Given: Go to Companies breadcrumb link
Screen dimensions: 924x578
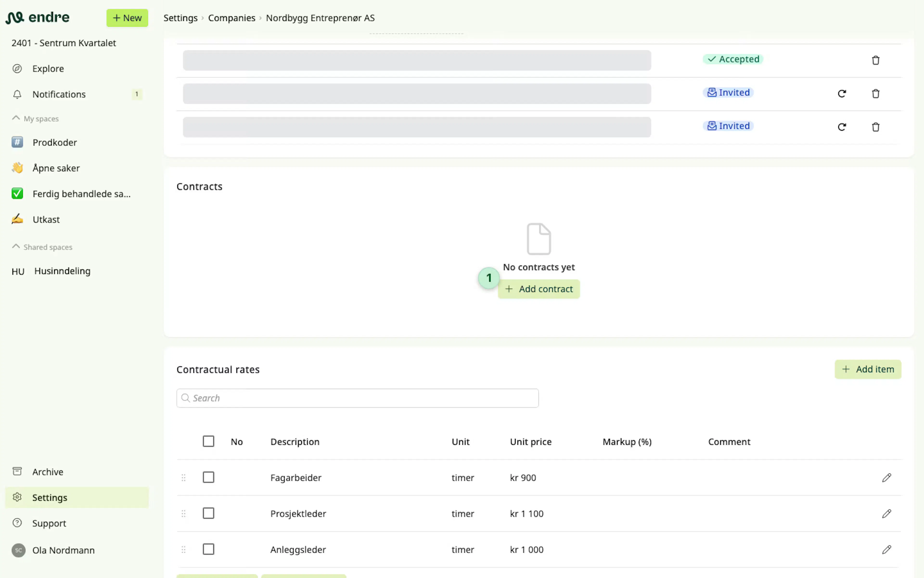Looking at the screenshot, I should [x=232, y=18].
